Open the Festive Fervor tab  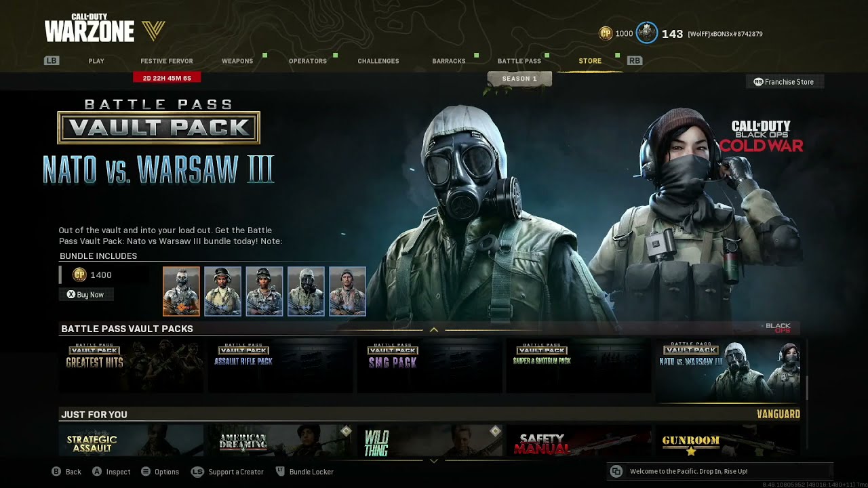tap(167, 61)
